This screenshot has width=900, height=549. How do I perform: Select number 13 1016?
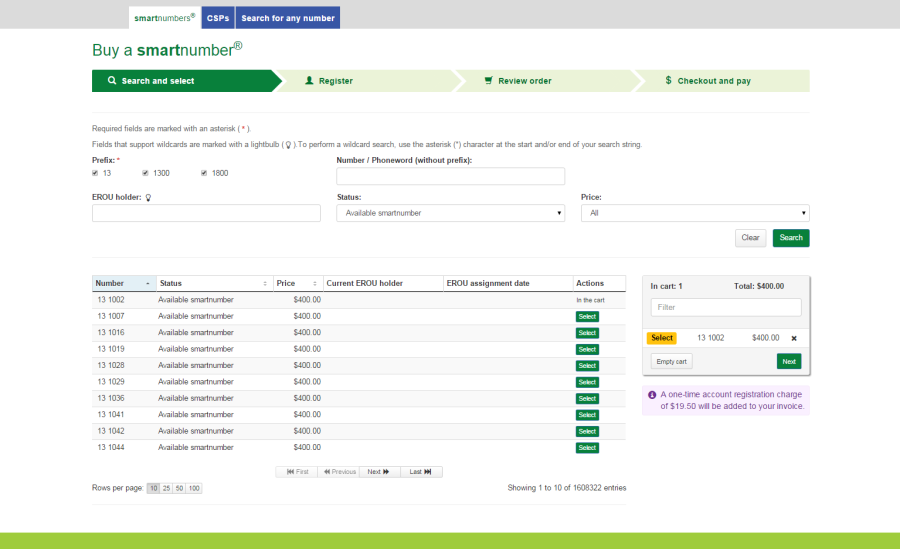coord(587,333)
